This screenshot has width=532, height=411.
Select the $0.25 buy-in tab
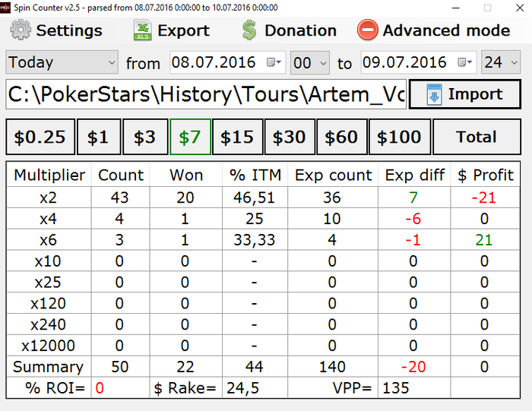coord(40,137)
